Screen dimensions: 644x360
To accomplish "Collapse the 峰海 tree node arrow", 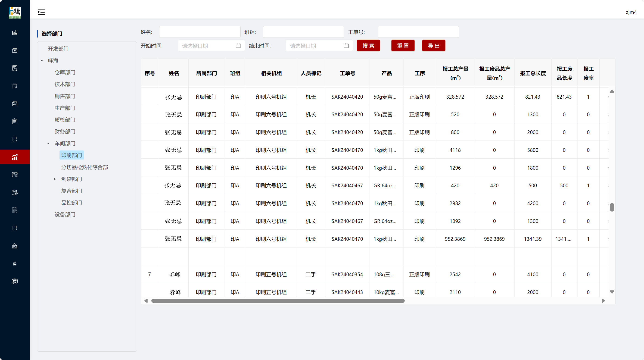I will (42, 61).
